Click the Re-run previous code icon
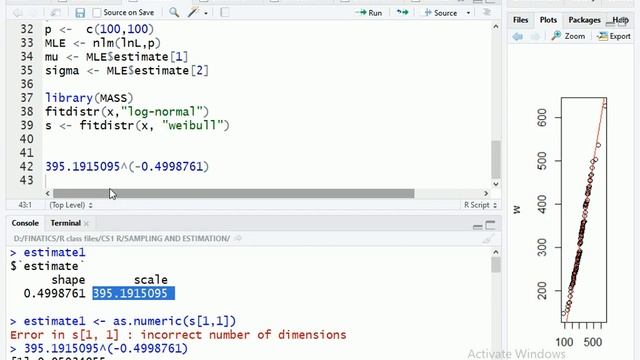The image size is (640, 360). 402,13
